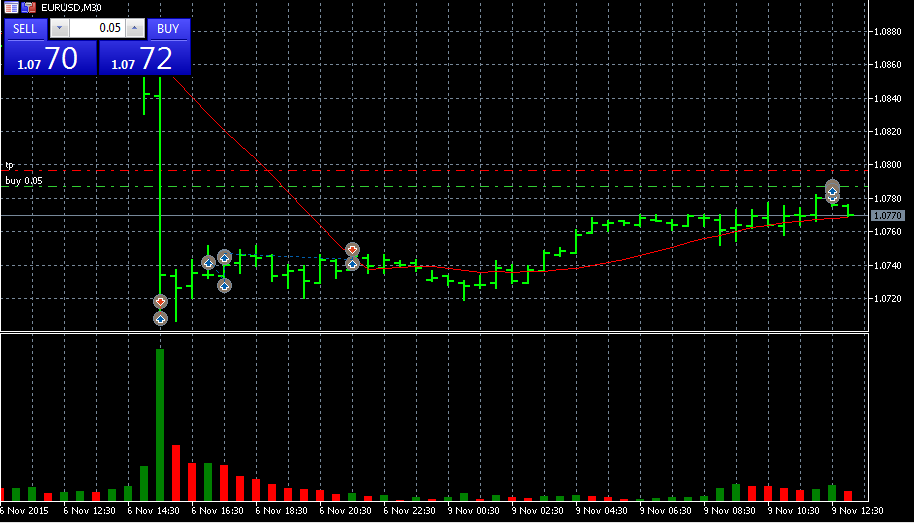The height and width of the screenshot is (524, 914).
Task: Click the blue arrow under the 16:30 bars
Action: click(224, 285)
